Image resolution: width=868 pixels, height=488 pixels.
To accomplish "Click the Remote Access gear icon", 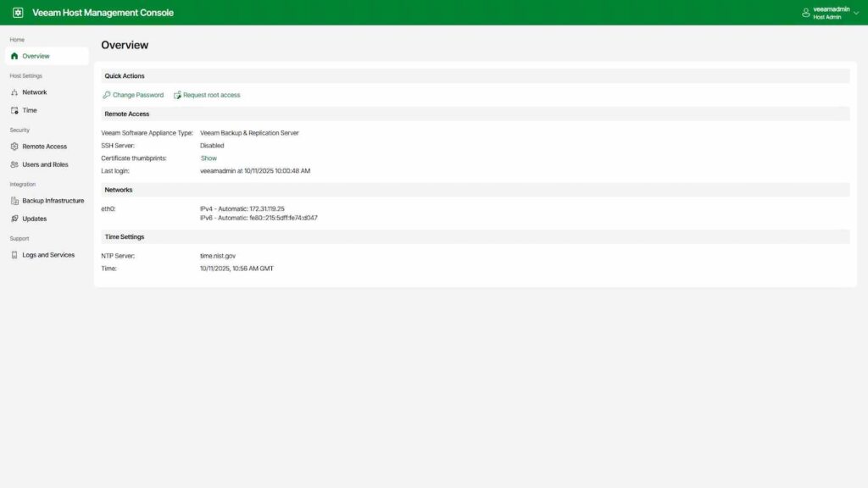I will pos(14,147).
